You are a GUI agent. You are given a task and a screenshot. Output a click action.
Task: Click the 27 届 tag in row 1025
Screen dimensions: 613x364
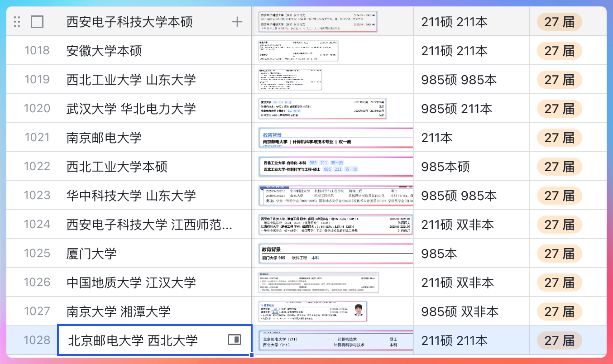click(560, 254)
